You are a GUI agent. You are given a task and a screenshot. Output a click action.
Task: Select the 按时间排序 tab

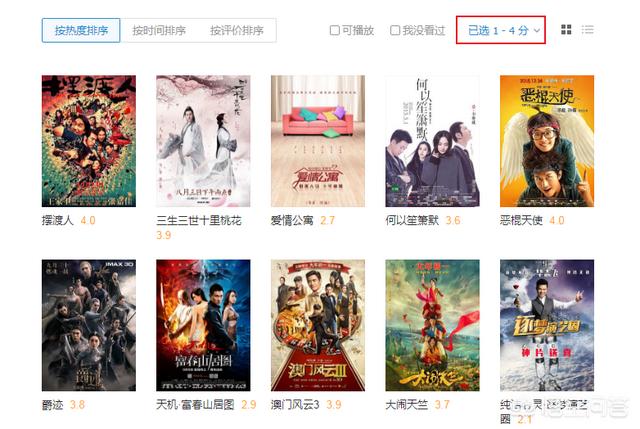[159, 30]
